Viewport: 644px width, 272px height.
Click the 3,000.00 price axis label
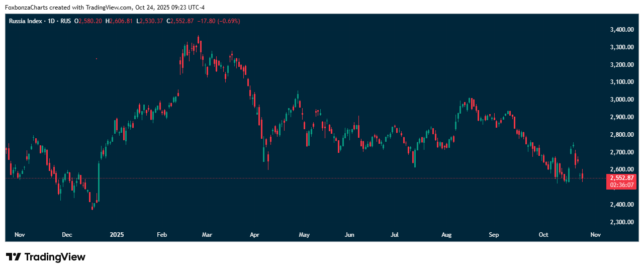pyautogui.click(x=620, y=100)
